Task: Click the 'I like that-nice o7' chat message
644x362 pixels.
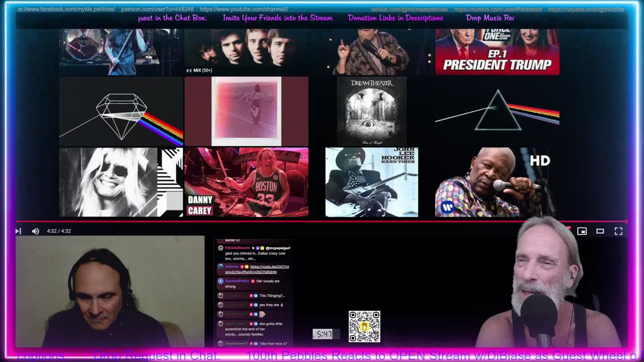Action: [x=273, y=343]
